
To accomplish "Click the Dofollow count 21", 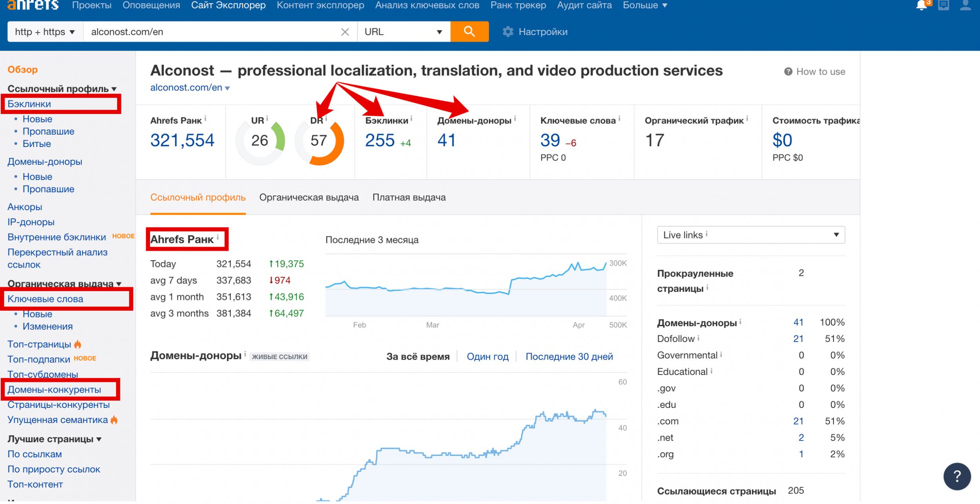I will pyautogui.click(x=798, y=338).
